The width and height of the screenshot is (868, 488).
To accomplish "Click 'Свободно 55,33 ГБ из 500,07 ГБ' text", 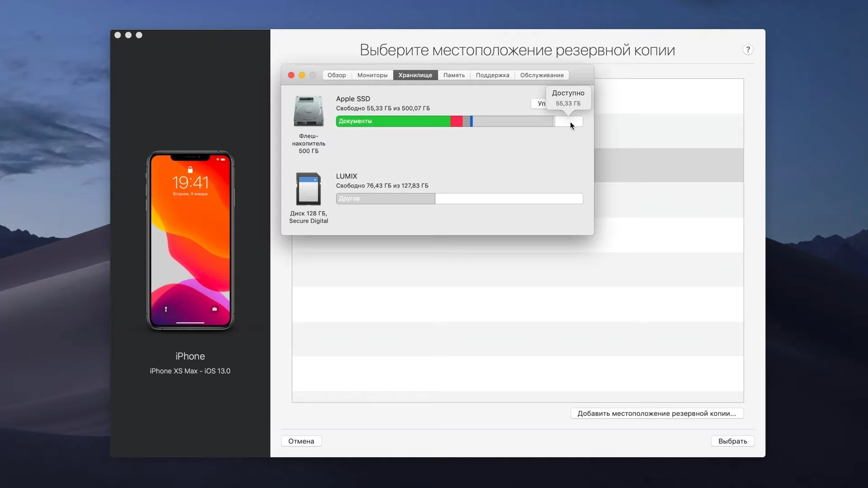I will (x=383, y=108).
